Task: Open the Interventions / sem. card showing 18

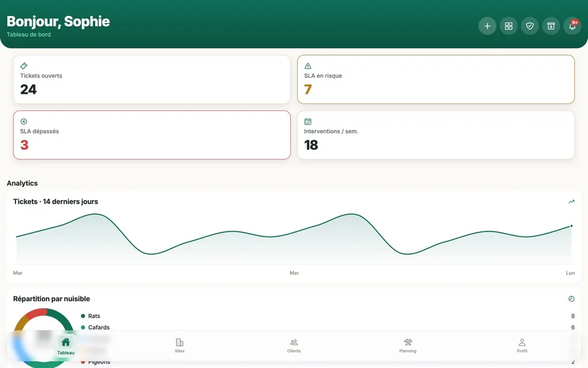Action: point(436,135)
